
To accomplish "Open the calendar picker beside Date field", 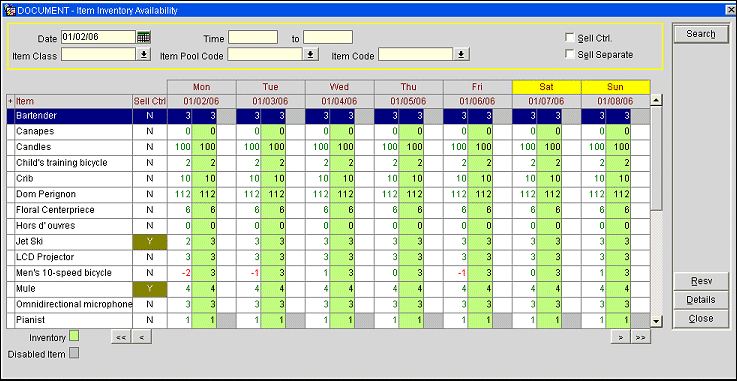I will tap(144, 37).
